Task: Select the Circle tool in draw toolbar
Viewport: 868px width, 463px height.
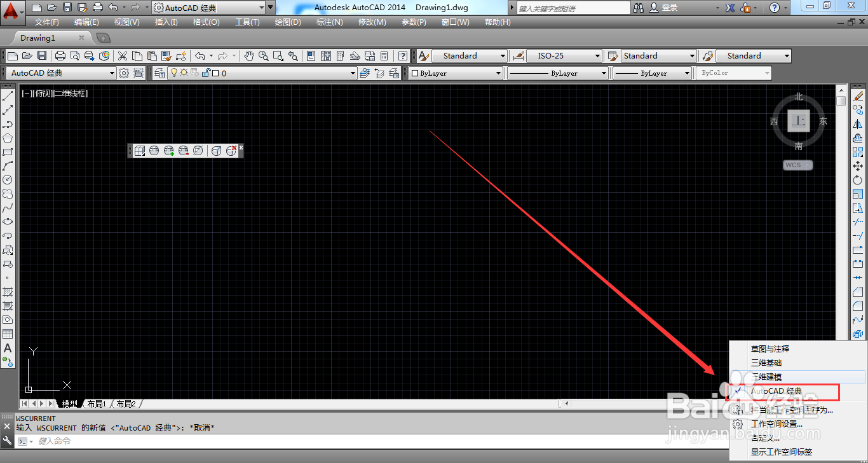Action: pyautogui.click(x=8, y=180)
